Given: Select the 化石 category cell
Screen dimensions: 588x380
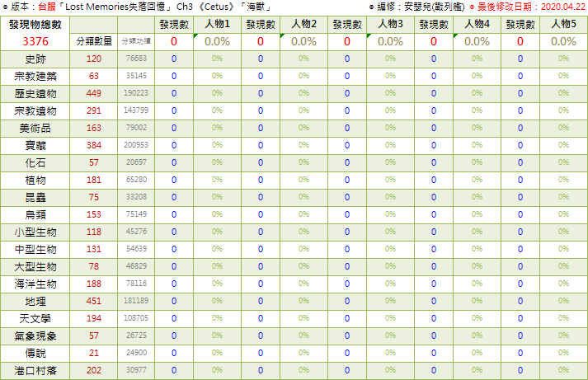Looking at the screenshot, I should point(35,162).
